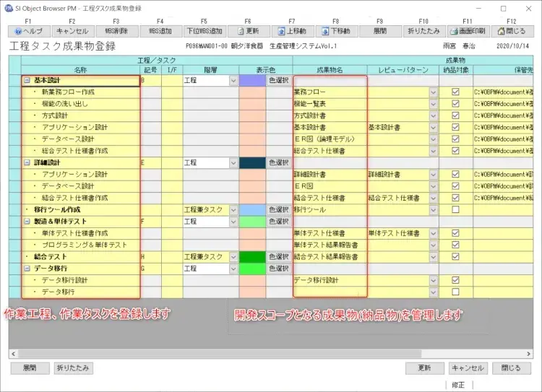Toggle 納品対象 checkbox for ＥＲ図（論理モデル）
This screenshot has height=392, width=542.
pyautogui.click(x=455, y=139)
